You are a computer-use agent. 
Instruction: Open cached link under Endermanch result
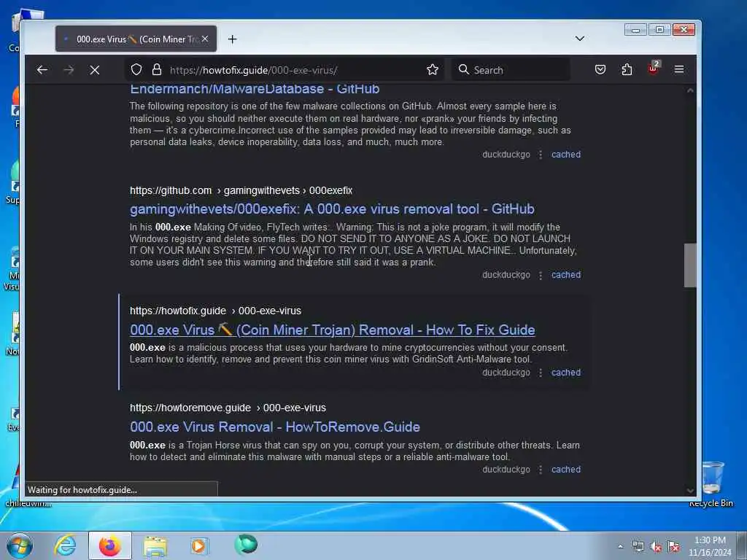click(566, 155)
